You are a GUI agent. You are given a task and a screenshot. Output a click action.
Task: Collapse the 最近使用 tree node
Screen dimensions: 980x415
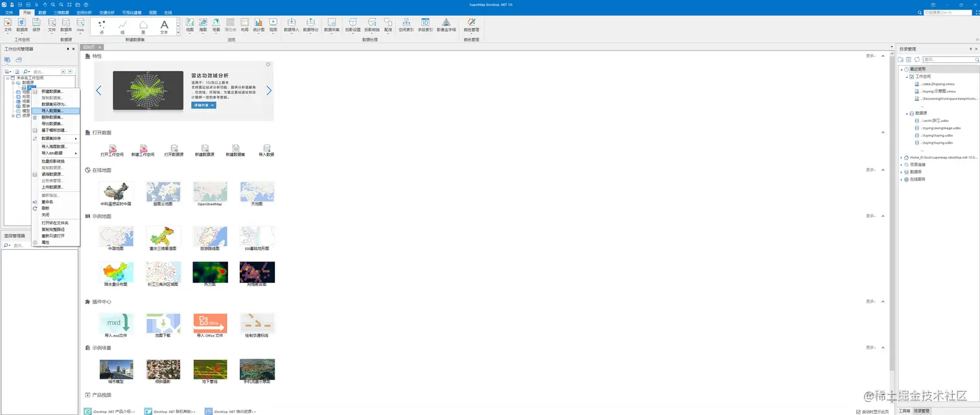[902, 69]
